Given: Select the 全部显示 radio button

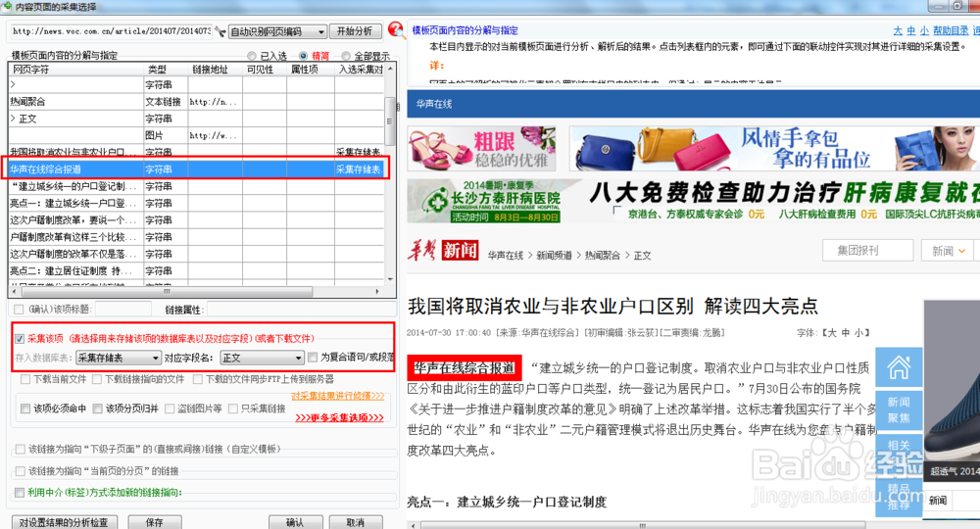Looking at the screenshot, I should (346, 56).
